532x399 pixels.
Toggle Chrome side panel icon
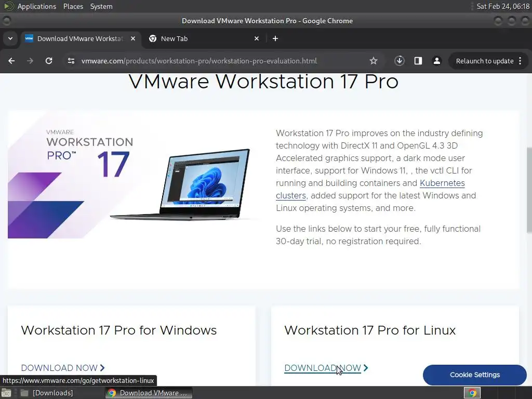click(x=418, y=61)
